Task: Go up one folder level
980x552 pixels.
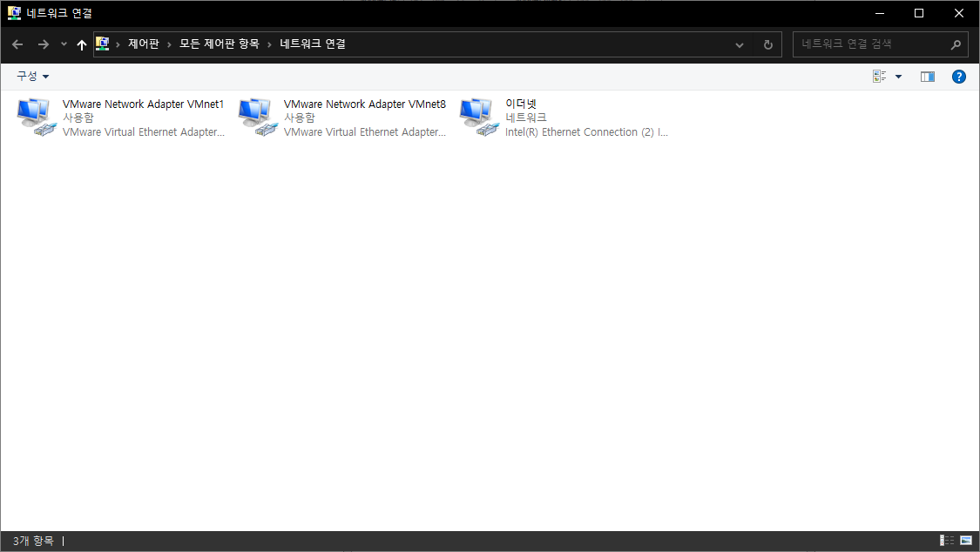Action: click(81, 44)
